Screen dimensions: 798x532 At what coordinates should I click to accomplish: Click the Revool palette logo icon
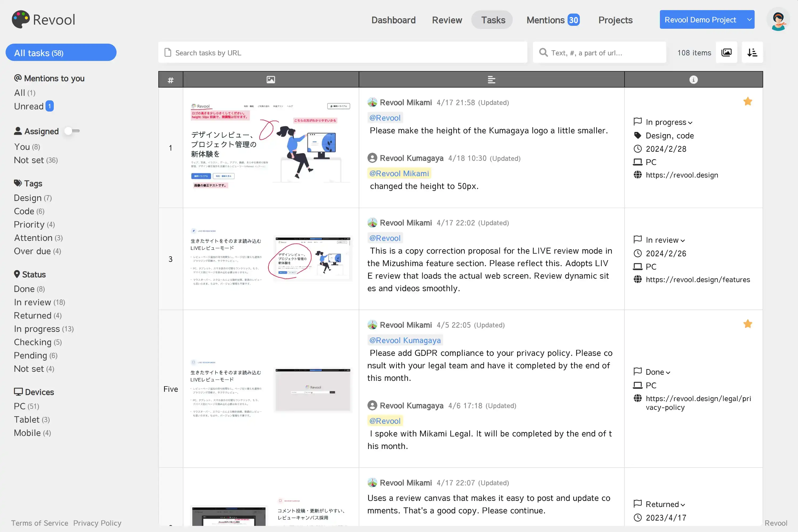[x=21, y=19]
